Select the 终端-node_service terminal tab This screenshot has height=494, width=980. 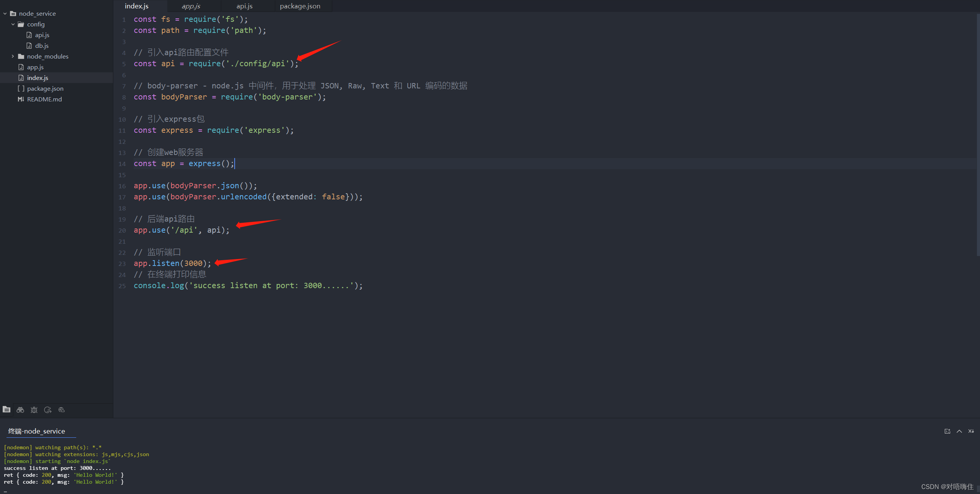[37, 431]
